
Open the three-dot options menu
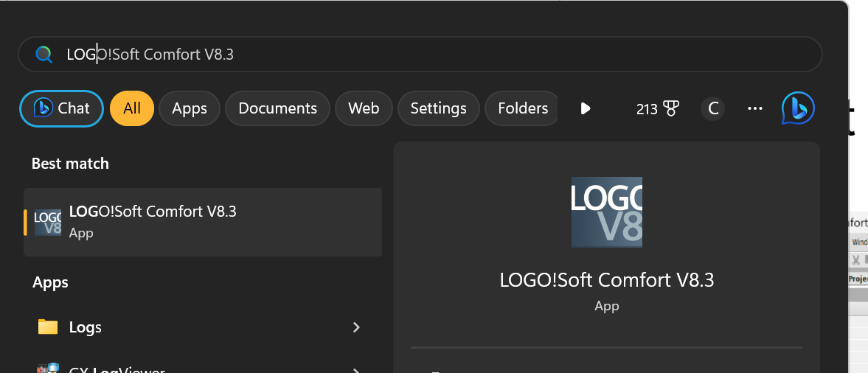click(755, 108)
